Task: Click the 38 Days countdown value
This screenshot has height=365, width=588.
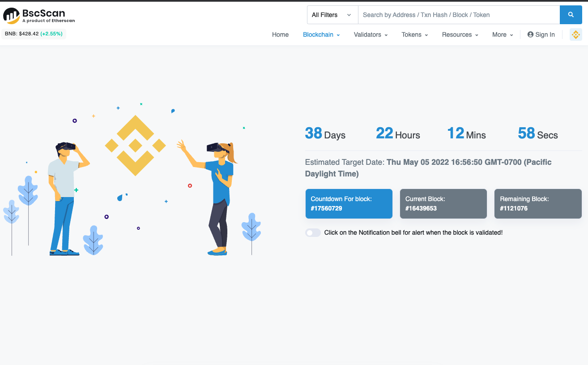Action: click(325, 133)
